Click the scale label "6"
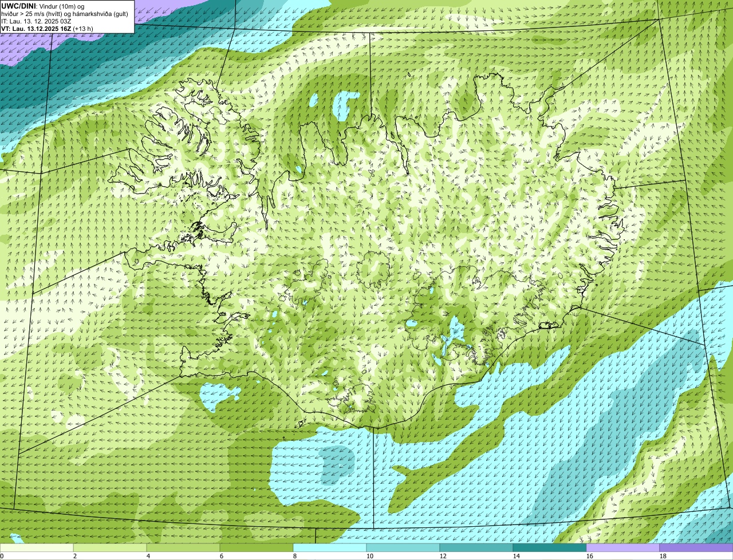Viewport: 733px width, 560px height. [x=222, y=556]
